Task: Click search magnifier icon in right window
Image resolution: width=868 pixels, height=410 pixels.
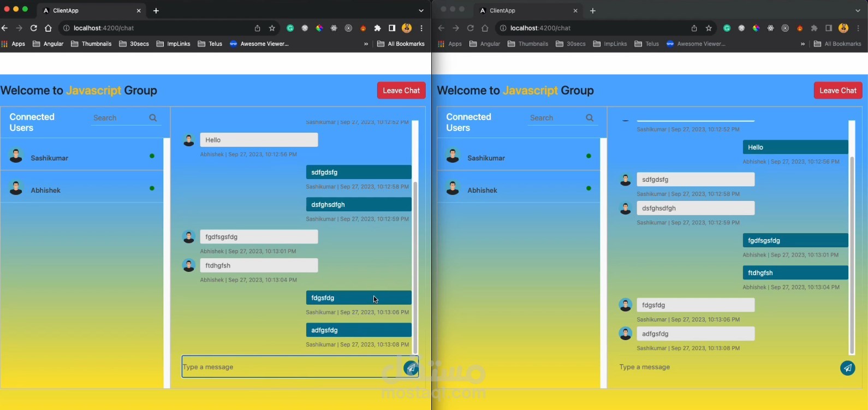Action: [x=590, y=118]
